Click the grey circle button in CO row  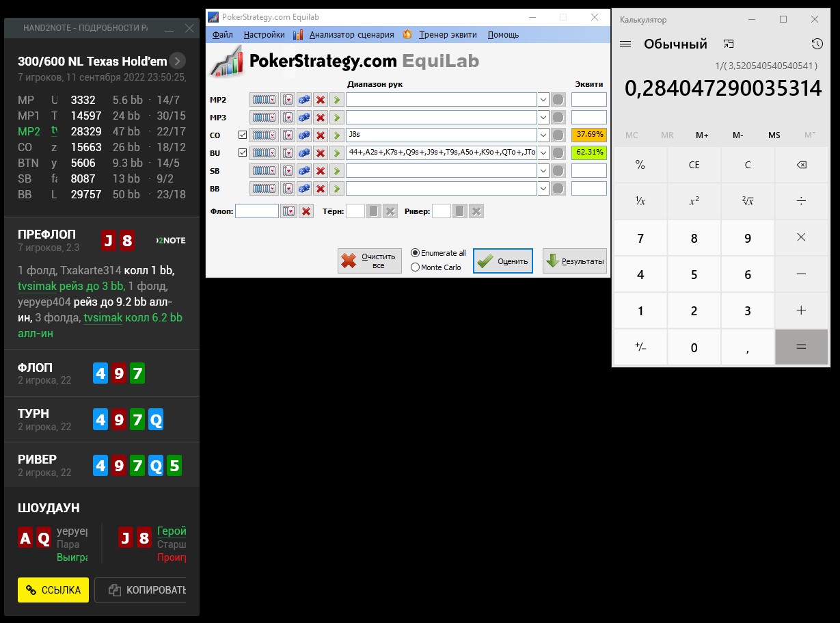coord(558,135)
